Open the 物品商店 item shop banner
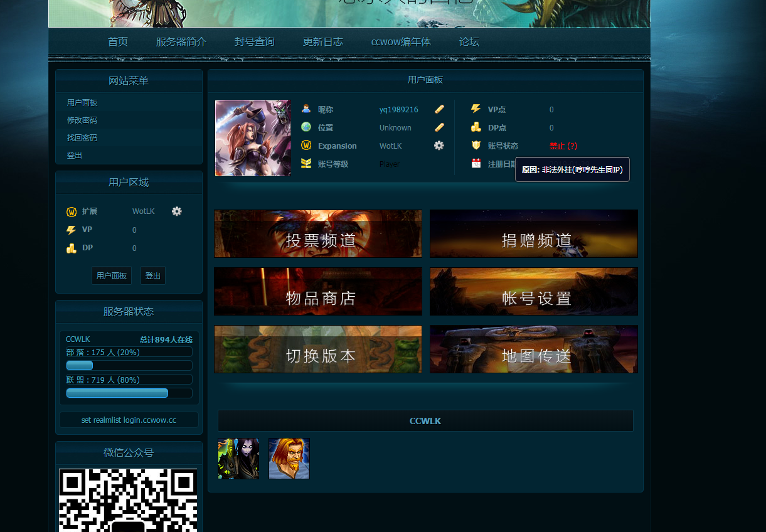 click(318, 292)
